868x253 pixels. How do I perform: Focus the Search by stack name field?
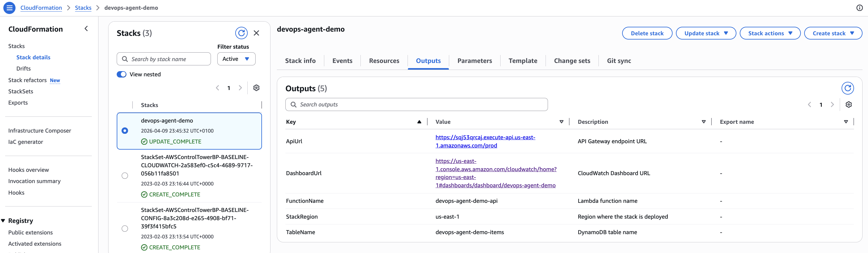(x=164, y=59)
